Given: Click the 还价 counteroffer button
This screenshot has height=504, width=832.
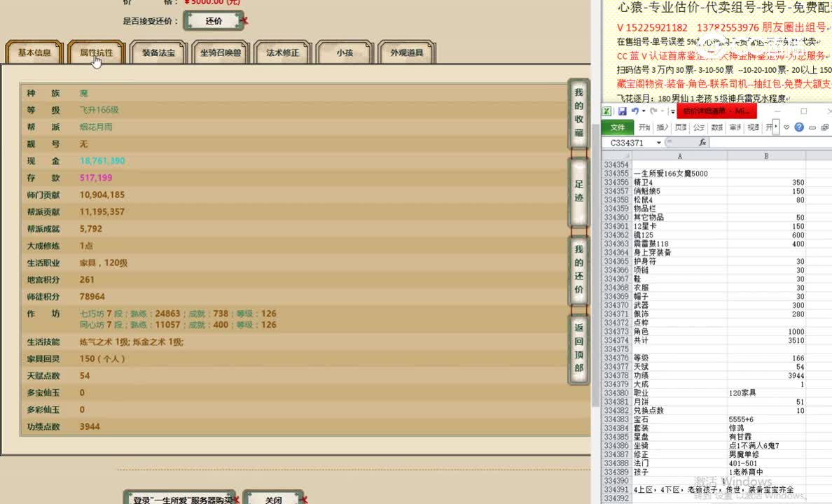Looking at the screenshot, I should [x=214, y=20].
